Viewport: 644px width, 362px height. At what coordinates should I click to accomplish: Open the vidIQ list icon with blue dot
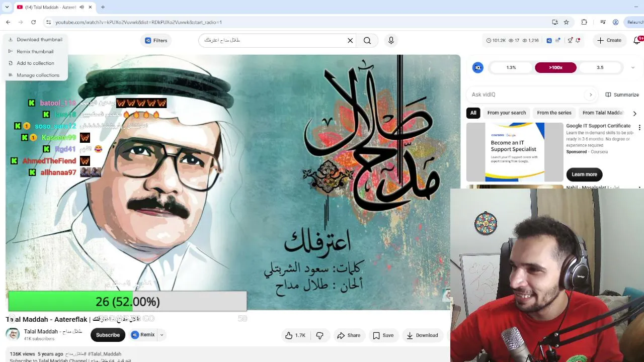coord(558,40)
